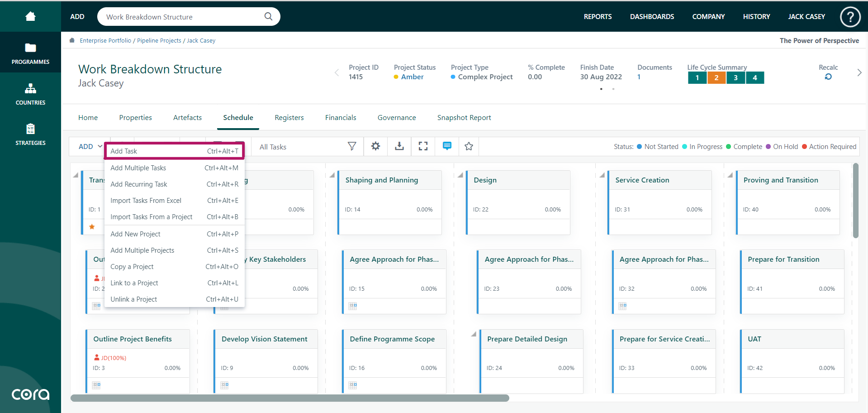The width and height of the screenshot is (868, 413).
Task: Collapse the Shaping and Planning column
Action: 332,175
